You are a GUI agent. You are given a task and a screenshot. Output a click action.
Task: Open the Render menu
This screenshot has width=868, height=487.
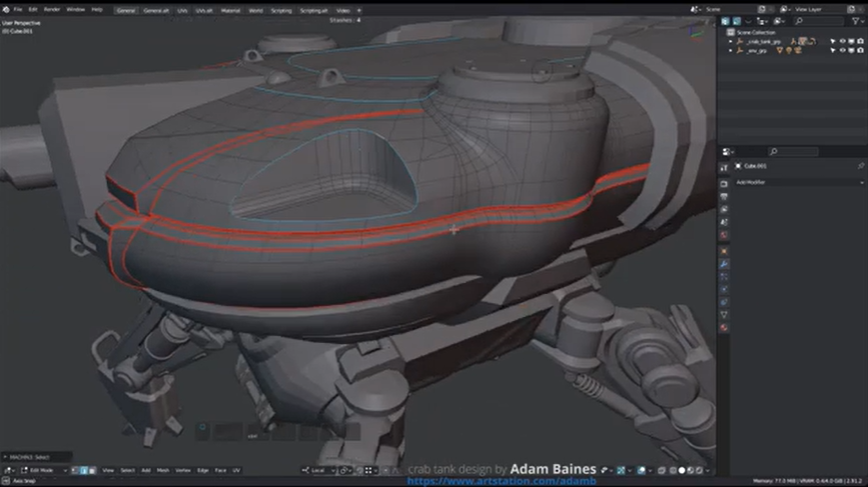pos(51,9)
